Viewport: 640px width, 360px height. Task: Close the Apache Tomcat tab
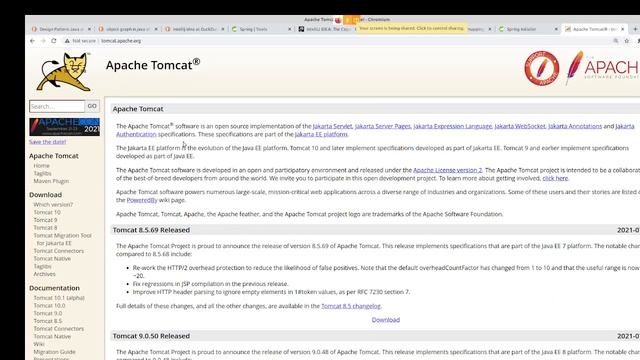click(622, 29)
